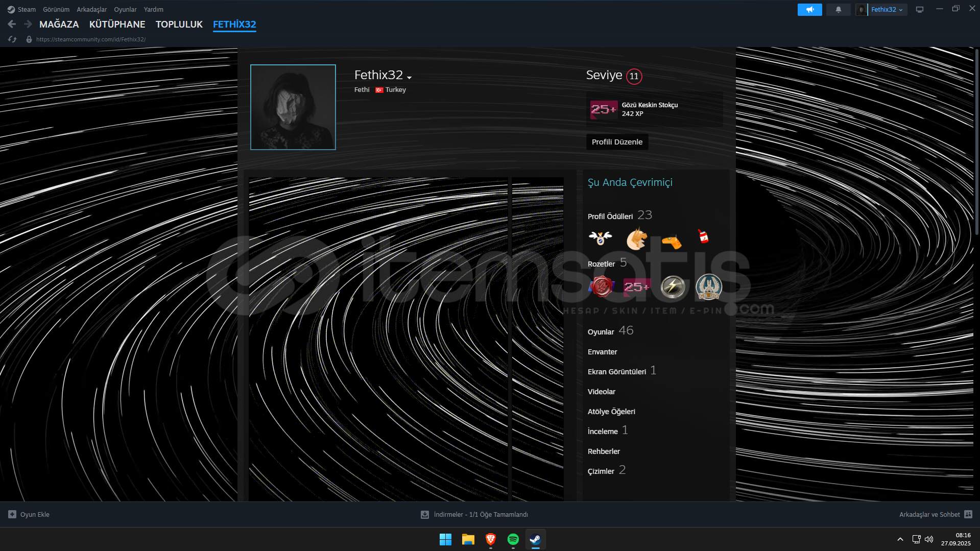Open Rehberler guides link

(604, 451)
